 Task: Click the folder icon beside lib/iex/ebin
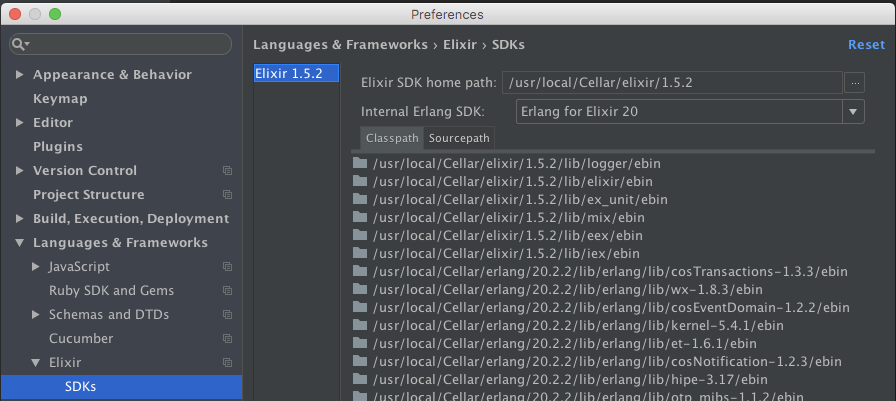coord(359,254)
